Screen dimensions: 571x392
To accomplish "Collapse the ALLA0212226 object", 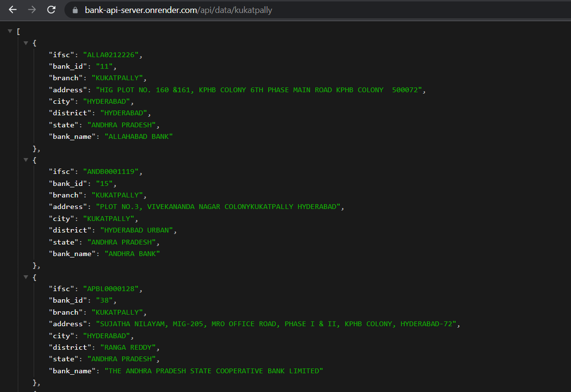I will click(x=26, y=43).
